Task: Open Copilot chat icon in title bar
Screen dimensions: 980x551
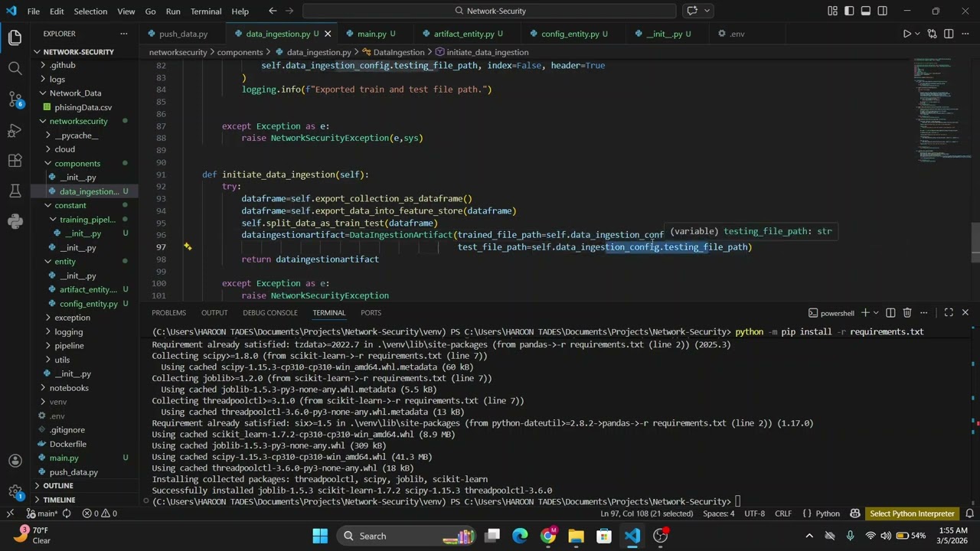Action: click(x=692, y=11)
